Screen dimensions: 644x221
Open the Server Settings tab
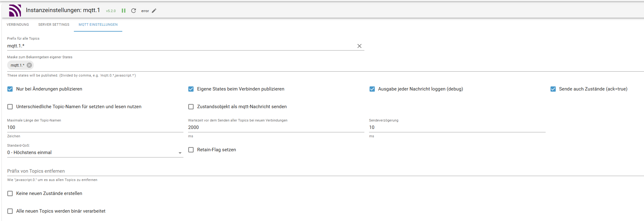(54, 24)
